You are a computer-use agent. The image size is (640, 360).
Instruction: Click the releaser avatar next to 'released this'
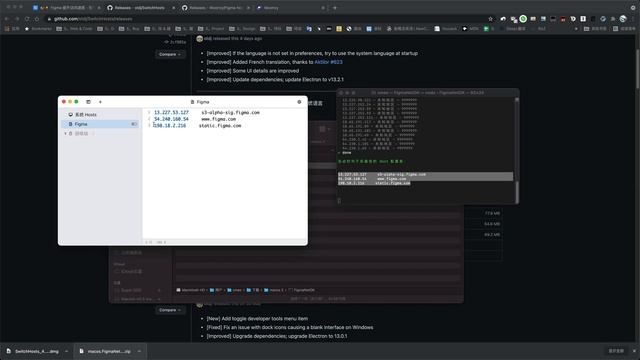click(200, 39)
